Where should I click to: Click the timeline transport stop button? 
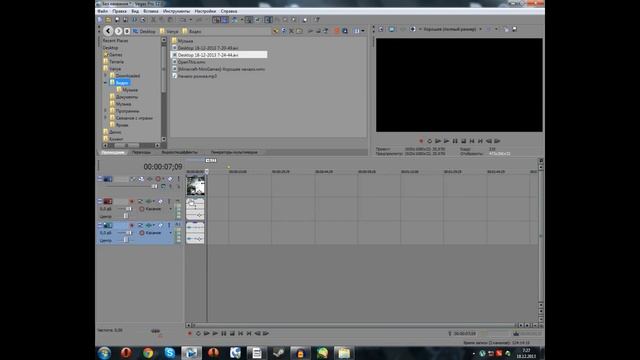(x=232, y=333)
